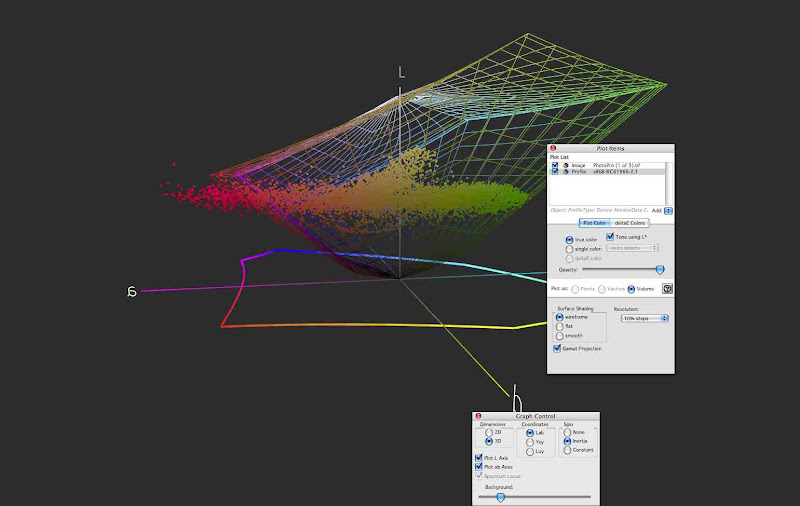800x506 pixels.
Task: Click the color wheel icon of the Image row
Action: coord(565,165)
